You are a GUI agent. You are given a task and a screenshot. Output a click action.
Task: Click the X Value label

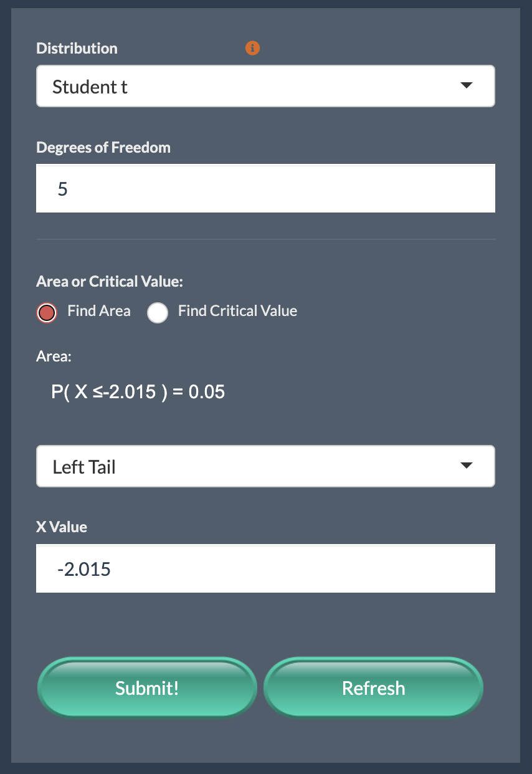(62, 527)
